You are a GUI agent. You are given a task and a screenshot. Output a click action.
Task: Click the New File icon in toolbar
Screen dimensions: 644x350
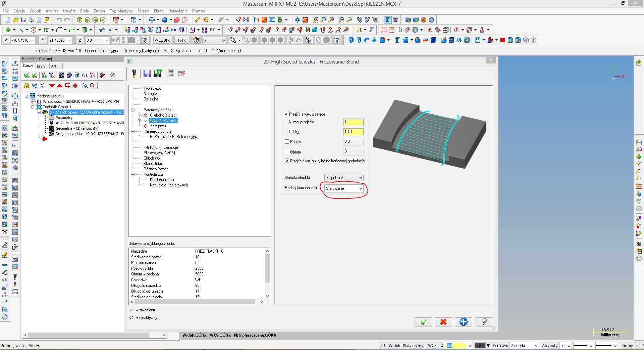point(8,20)
